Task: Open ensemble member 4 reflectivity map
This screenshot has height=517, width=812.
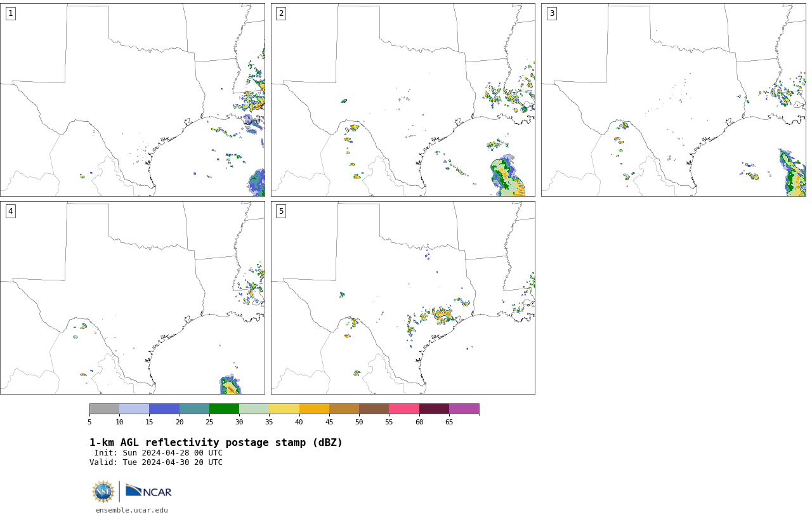Action: tap(133, 298)
